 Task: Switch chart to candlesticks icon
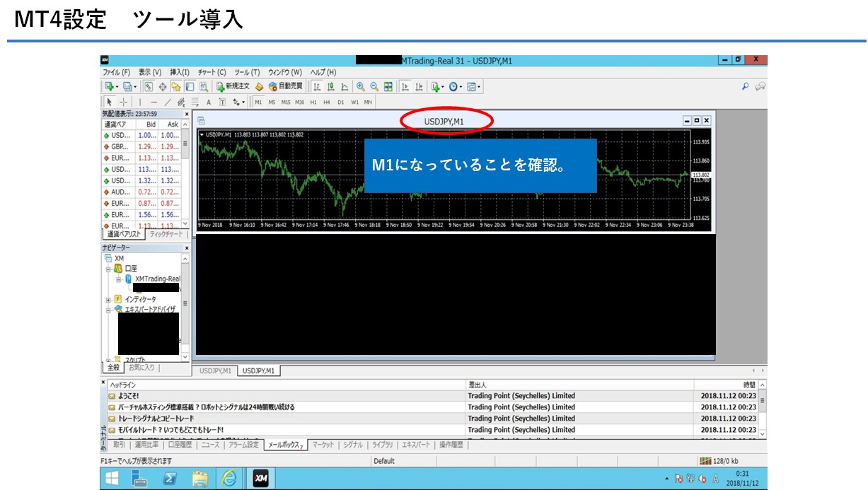[330, 87]
